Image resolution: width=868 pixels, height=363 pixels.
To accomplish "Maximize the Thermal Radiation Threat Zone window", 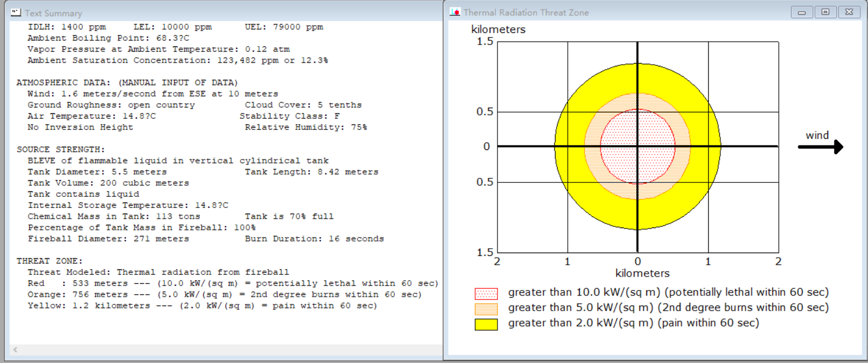I will 825,12.
